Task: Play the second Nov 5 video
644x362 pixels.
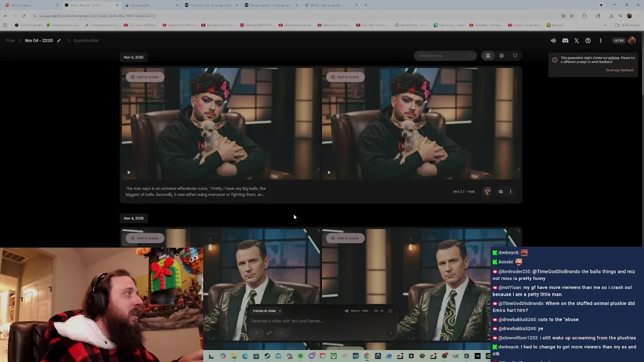Action: [x=329, y=172]
